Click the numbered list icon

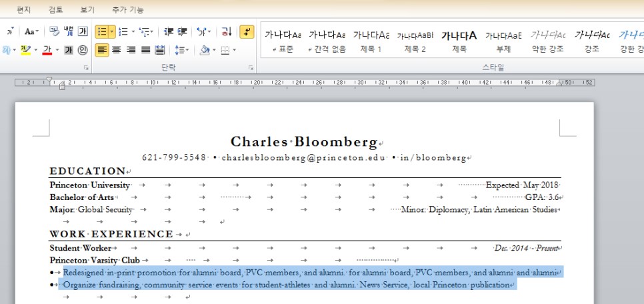[x=123, y=31]
